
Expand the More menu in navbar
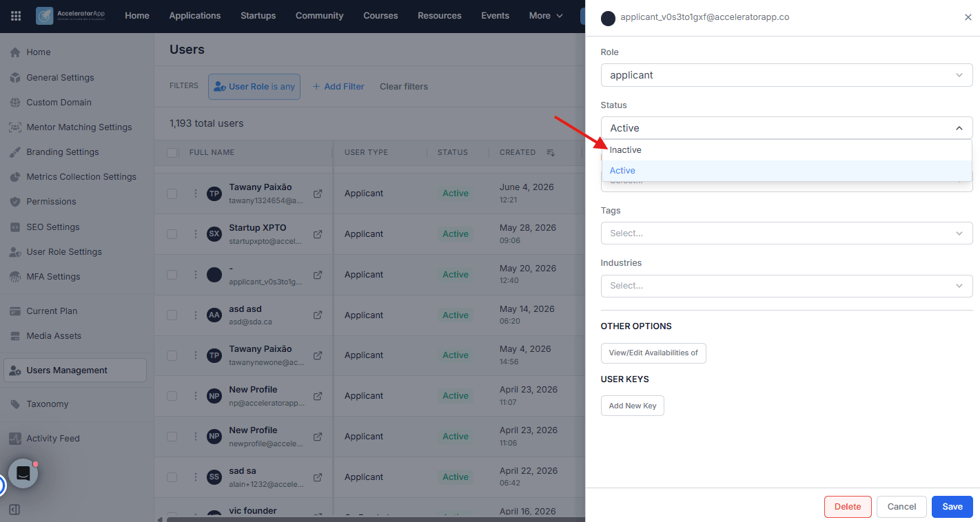tap(546, 16)
